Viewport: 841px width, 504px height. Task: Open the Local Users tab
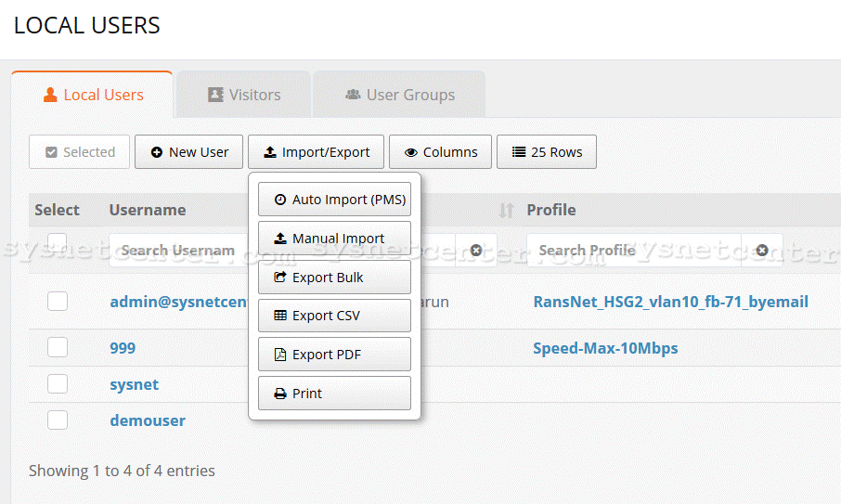click(92, 95)
